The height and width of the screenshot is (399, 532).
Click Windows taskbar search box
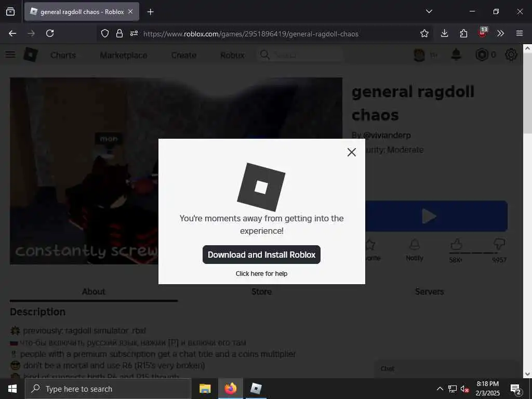click(x=108, y=389)
